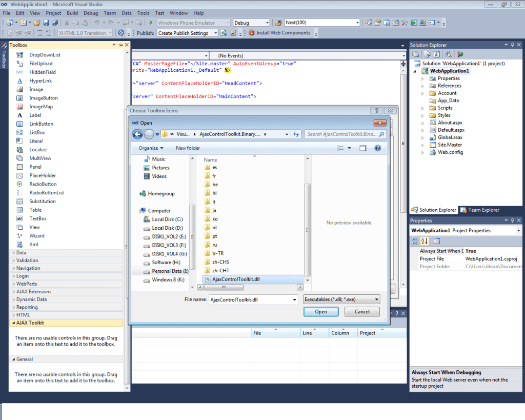Expand the AJAX Extensions toolbox group
525x420 pixels.
point(14,291)
